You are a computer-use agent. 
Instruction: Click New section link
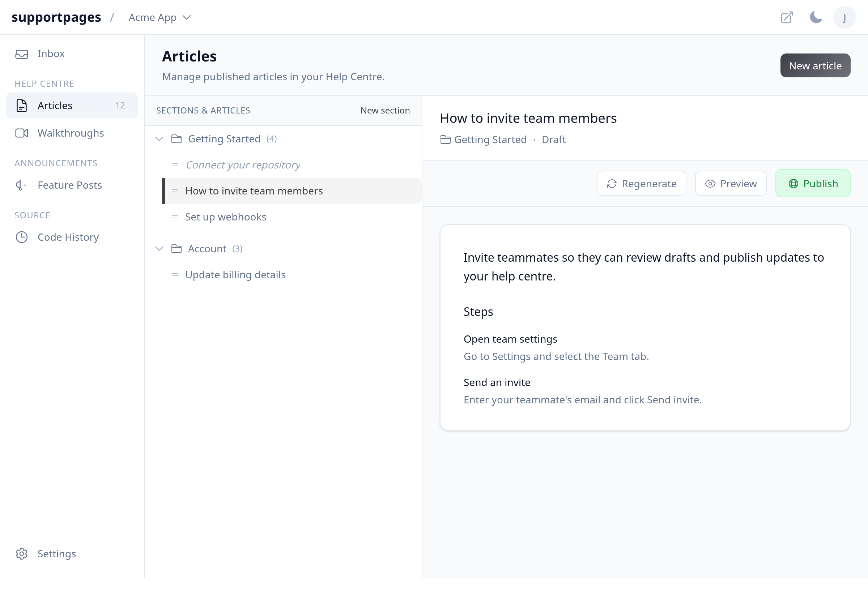click(385, 111)
